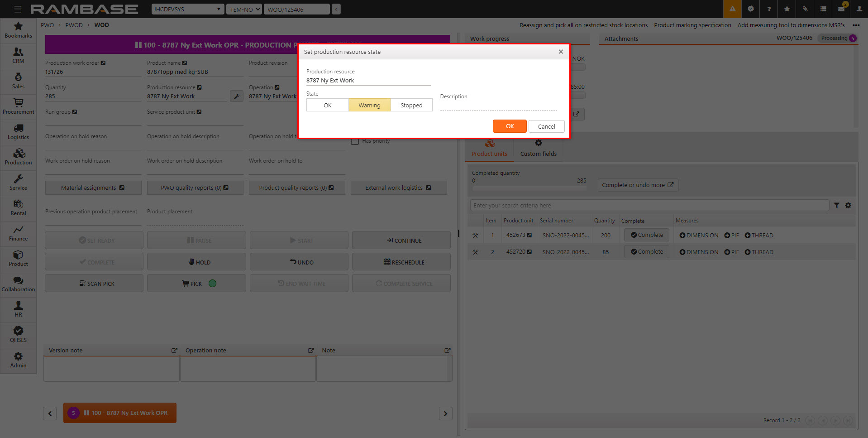Screen dimensions: 868x438
Task: Click the alert warning icon in top bar
Action: point(732,9)
